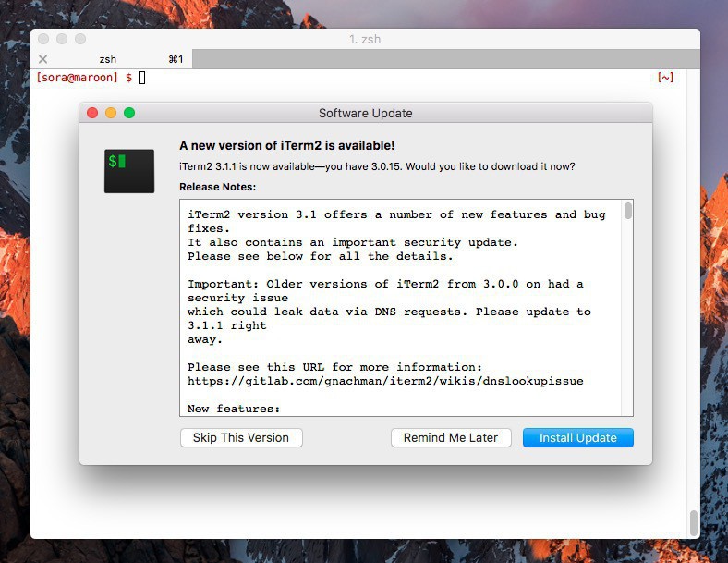Image resolution: width=728 pixels, height=563 pixels.
Task: Close the Software Update dialog with red button
Action: (x=92, y=113)
